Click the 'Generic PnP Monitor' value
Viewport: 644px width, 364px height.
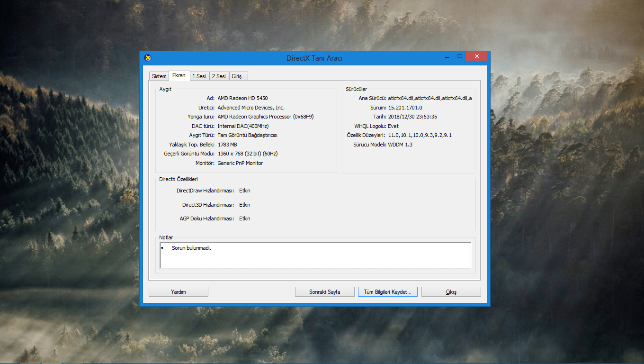[x=240, y=163]
